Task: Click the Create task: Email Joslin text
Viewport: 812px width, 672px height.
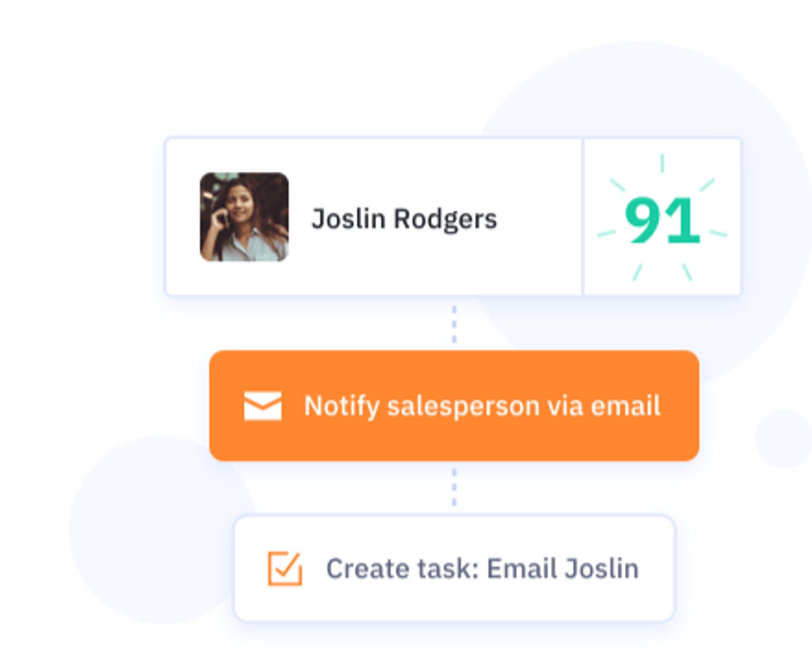Action: click(482, 568)
